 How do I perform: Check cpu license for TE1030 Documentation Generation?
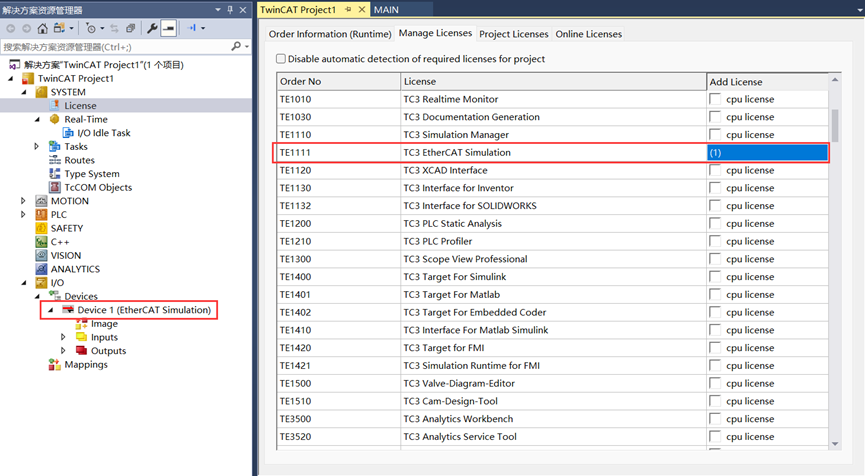715,117
